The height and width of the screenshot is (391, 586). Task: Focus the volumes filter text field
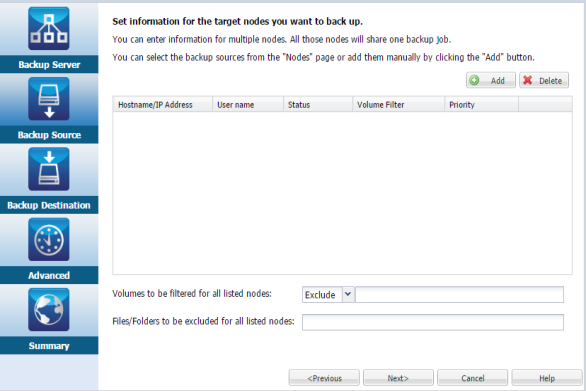point(459,295)
